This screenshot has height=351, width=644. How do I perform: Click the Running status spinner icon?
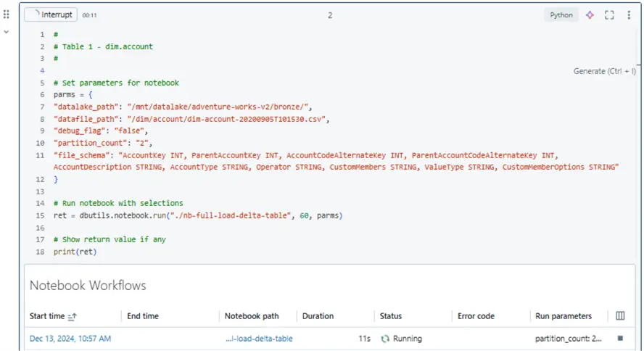pos(385,339)
